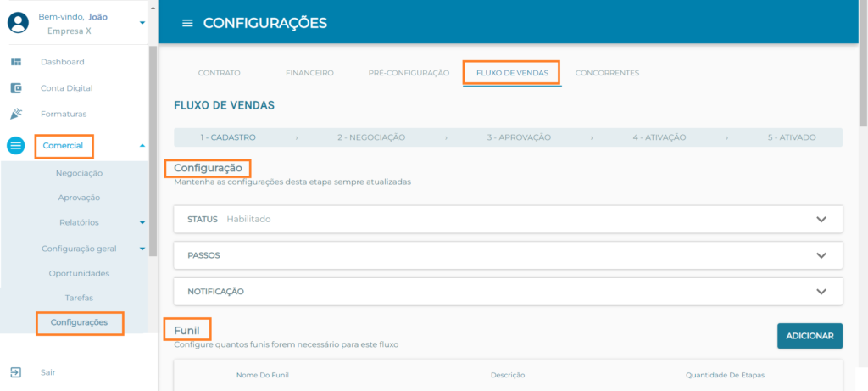
Task: Click the Formaturas party icon
Action: pyautogui.click(x=16, y=114)
